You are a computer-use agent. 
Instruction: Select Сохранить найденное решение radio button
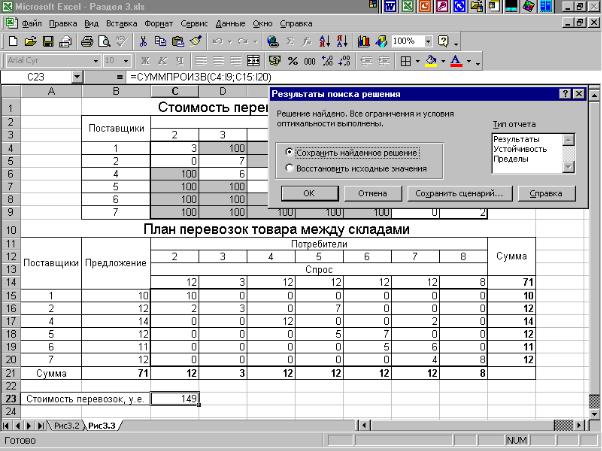(289, 152)
